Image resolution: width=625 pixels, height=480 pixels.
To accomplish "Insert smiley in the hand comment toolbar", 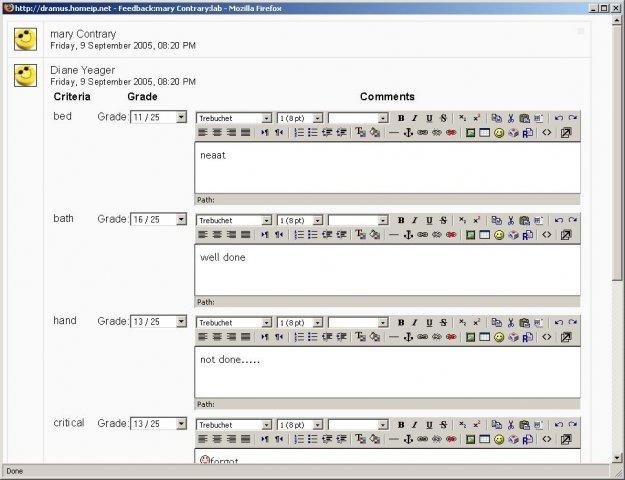I will pos(499,337).
